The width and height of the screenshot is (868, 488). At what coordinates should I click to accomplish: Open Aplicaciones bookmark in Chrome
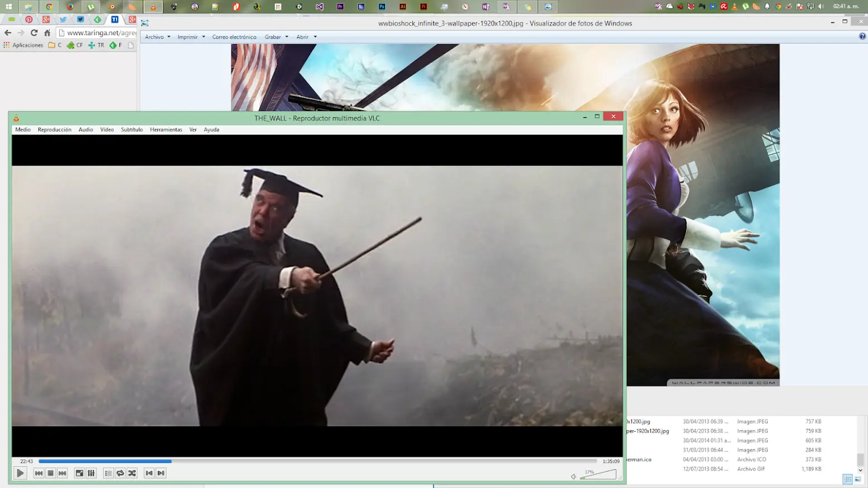[x=23, y=45]
